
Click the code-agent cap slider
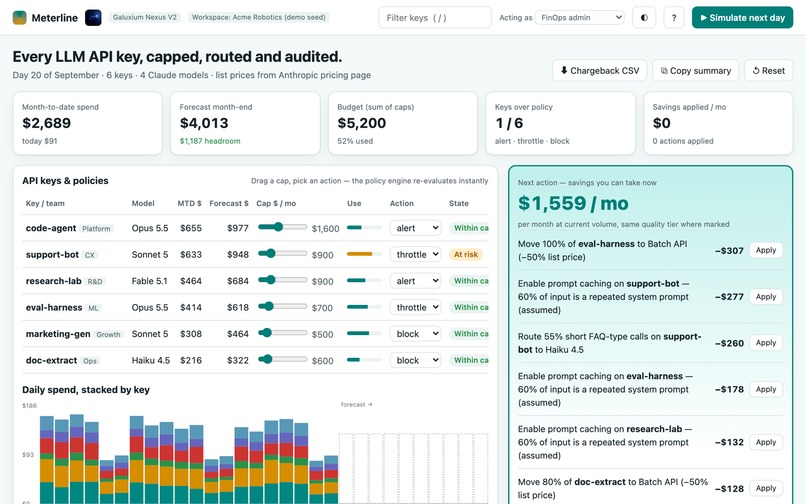pyautogui.click(x=282, y=227)
